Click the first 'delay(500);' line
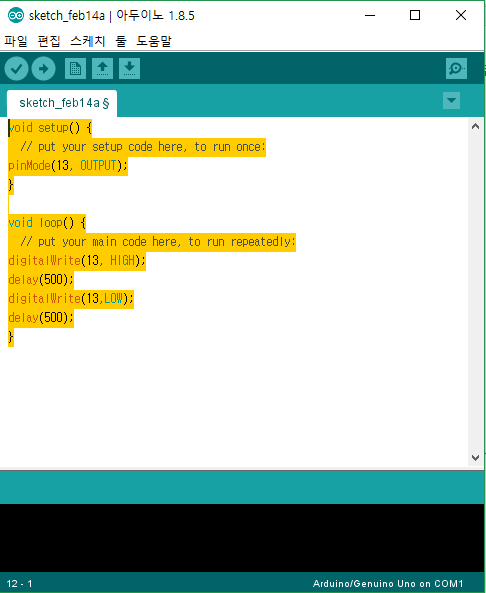The image size is (486, 593). (x=41, y=279)
